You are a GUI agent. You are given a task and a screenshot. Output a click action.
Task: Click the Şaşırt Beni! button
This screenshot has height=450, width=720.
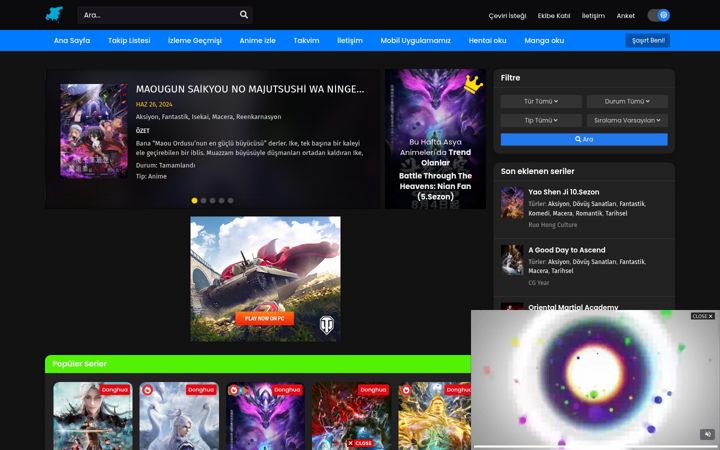(647, 40)
